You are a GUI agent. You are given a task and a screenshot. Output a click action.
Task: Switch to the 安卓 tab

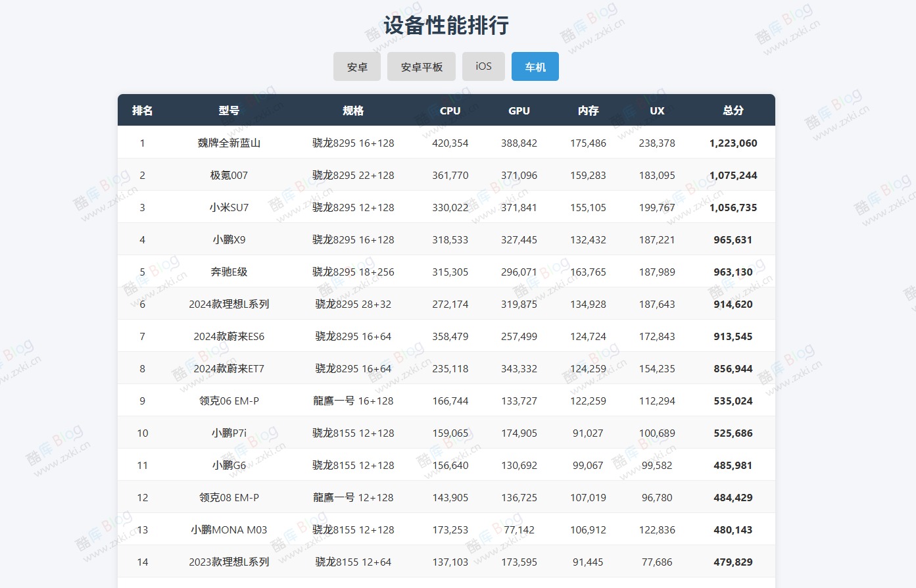point(356,66)
